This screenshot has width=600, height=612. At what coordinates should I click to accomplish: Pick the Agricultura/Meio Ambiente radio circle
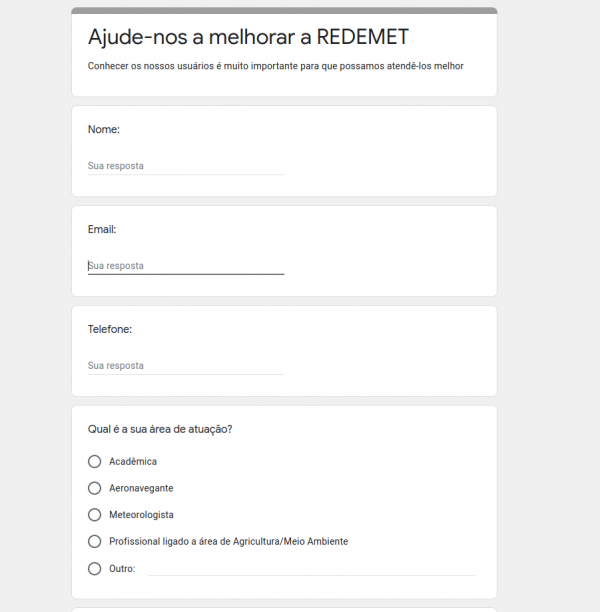[x=95, y=542]
